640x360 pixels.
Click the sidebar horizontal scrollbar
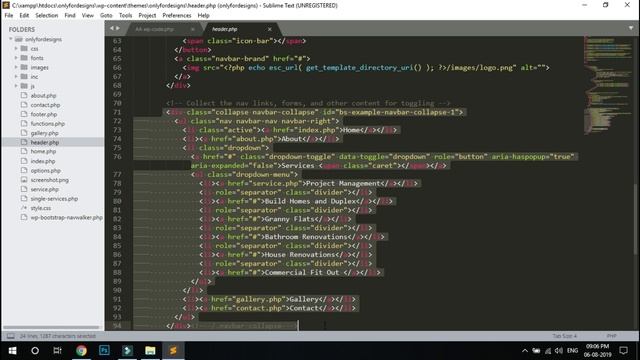coord(51,327)
